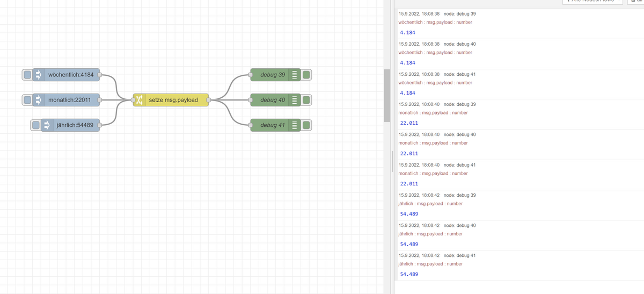Image resolution: width=644 pixels, height=294 pixels.
Task: Click the 18:08:40 node: debug 39 header
Action: 437,104
